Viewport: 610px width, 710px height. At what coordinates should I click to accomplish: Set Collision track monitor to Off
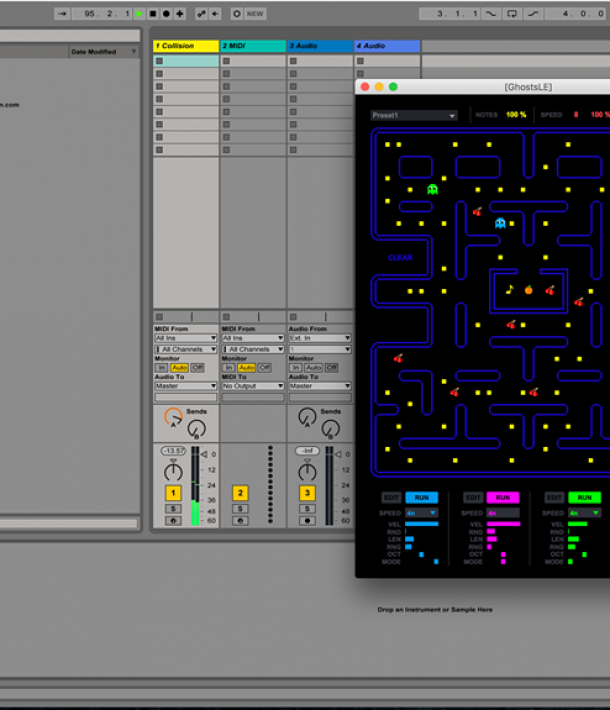197,368
